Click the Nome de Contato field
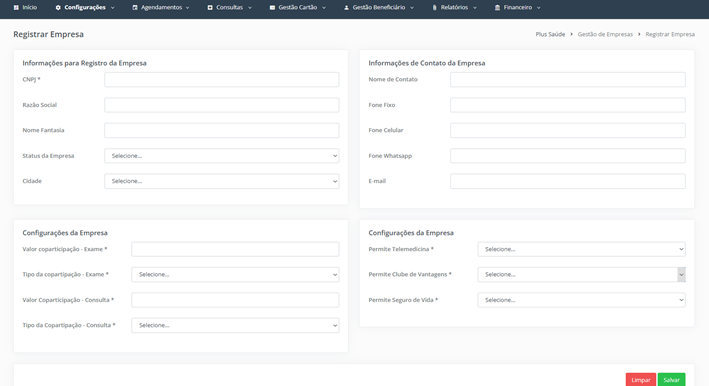This screenshot has height=386, width=709. [568, 80]
